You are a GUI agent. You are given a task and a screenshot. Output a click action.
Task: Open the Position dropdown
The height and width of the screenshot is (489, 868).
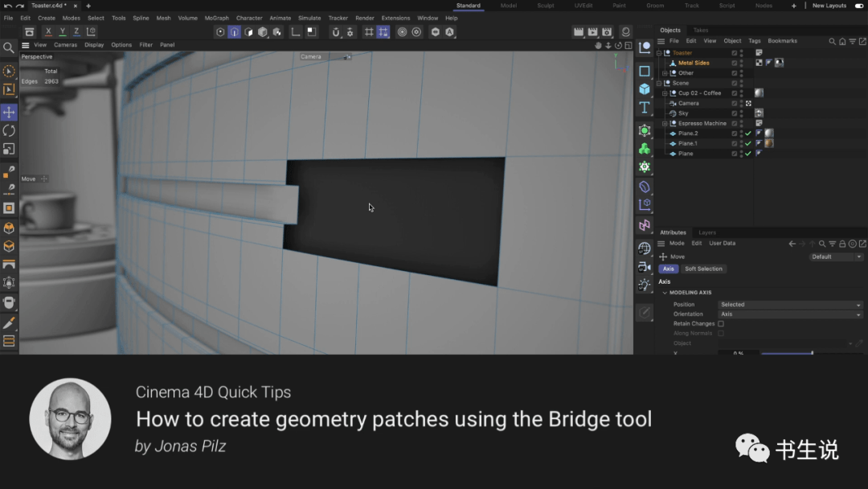pyautogui.click(x=791, y=305)
